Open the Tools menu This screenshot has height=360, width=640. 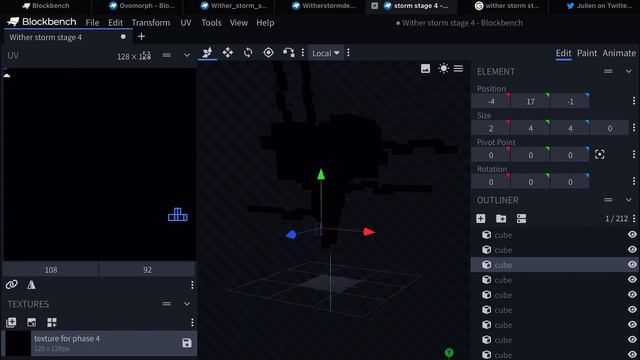[x=211, y=23]
